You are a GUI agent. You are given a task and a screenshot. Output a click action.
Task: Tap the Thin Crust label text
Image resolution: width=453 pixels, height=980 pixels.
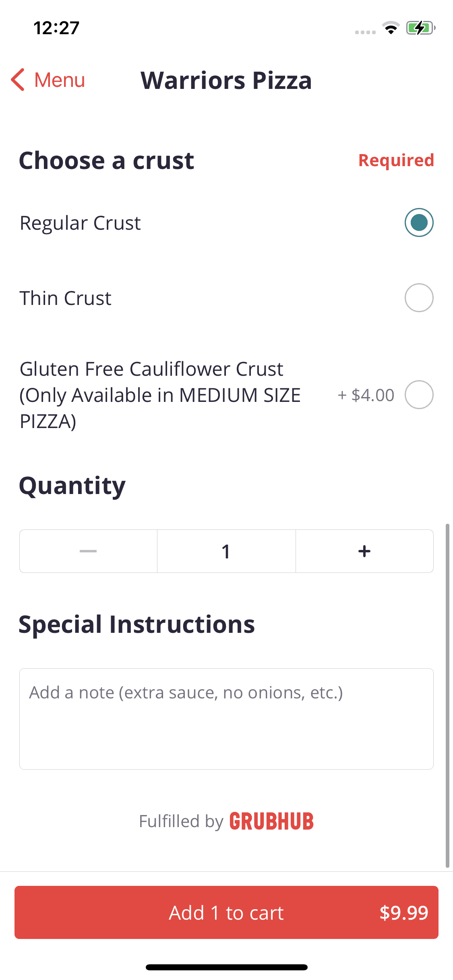point(66,299)
